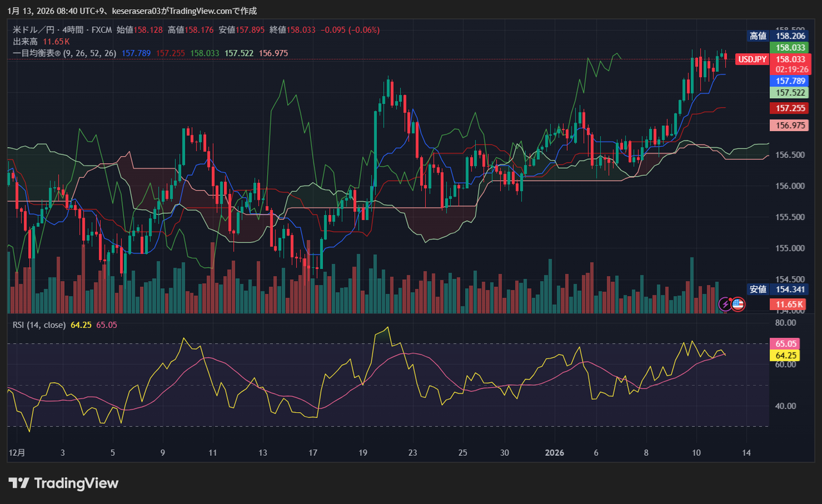Click the US flag economic event icon
The width and height of the screenshot is (822, 504).
(x=738, y=304)
